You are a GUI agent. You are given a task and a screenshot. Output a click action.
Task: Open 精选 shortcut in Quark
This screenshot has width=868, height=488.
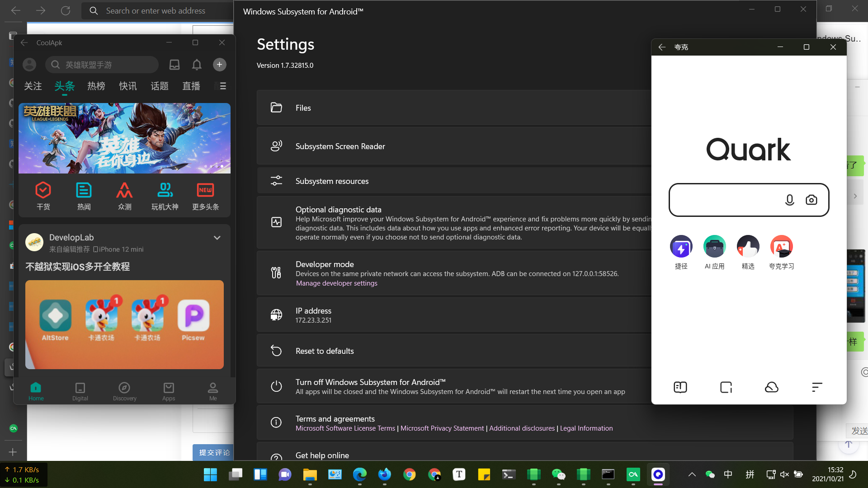(748, 253)
